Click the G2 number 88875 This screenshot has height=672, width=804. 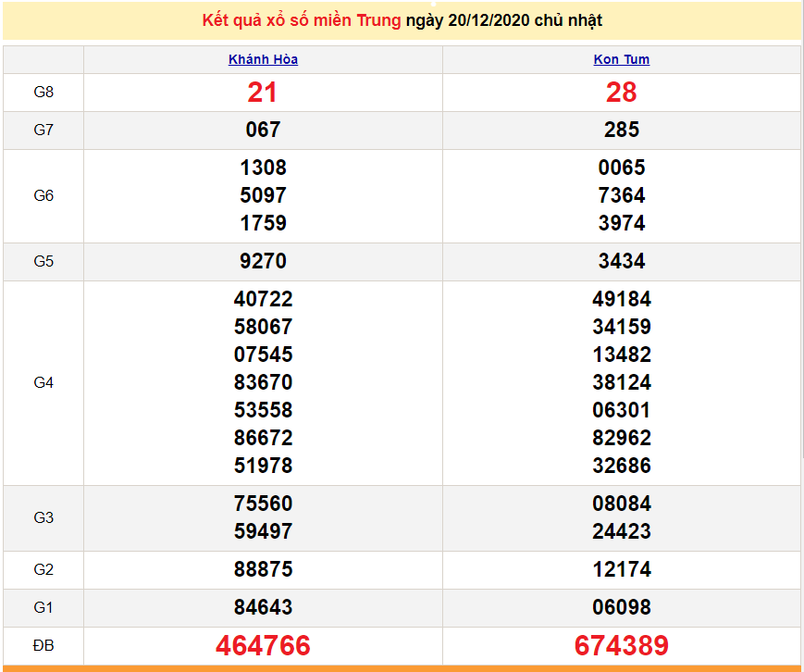pyautogui.click(x=263, y=569)
